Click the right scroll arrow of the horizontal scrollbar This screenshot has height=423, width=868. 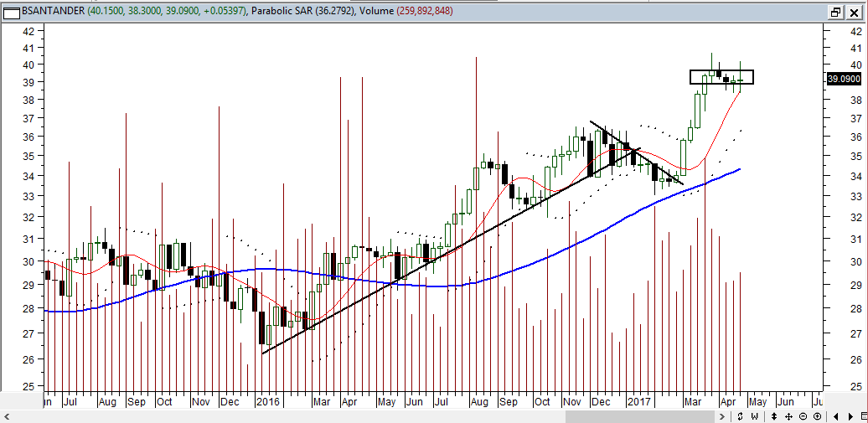(722, 415)
